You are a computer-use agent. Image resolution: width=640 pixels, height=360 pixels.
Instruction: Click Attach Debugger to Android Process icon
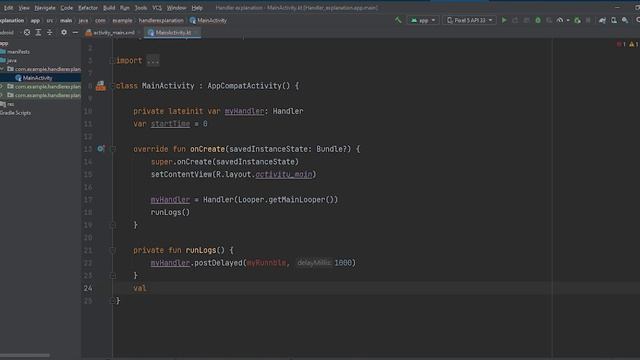(x=577, y=20)
